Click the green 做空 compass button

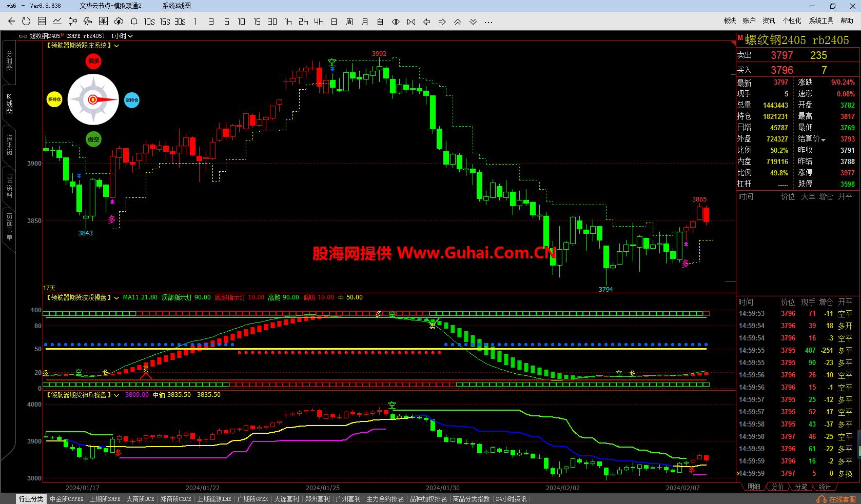pos(93,139)
